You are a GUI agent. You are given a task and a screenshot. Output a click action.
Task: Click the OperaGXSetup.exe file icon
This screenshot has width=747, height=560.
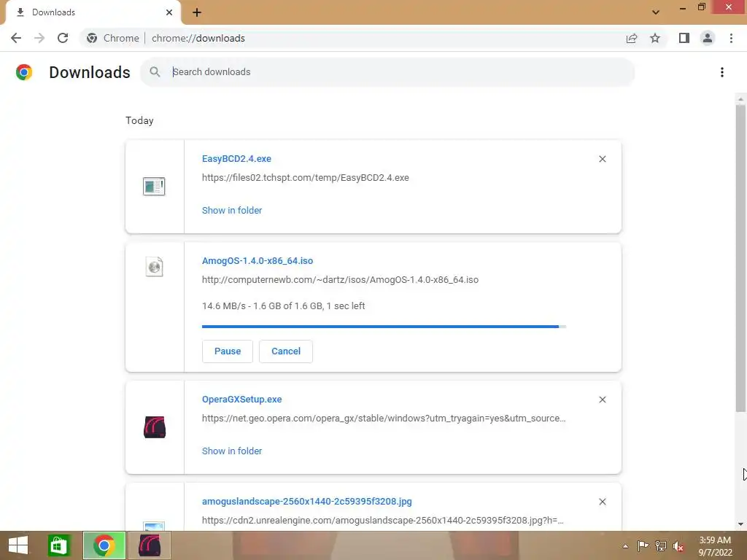point(155,427)
